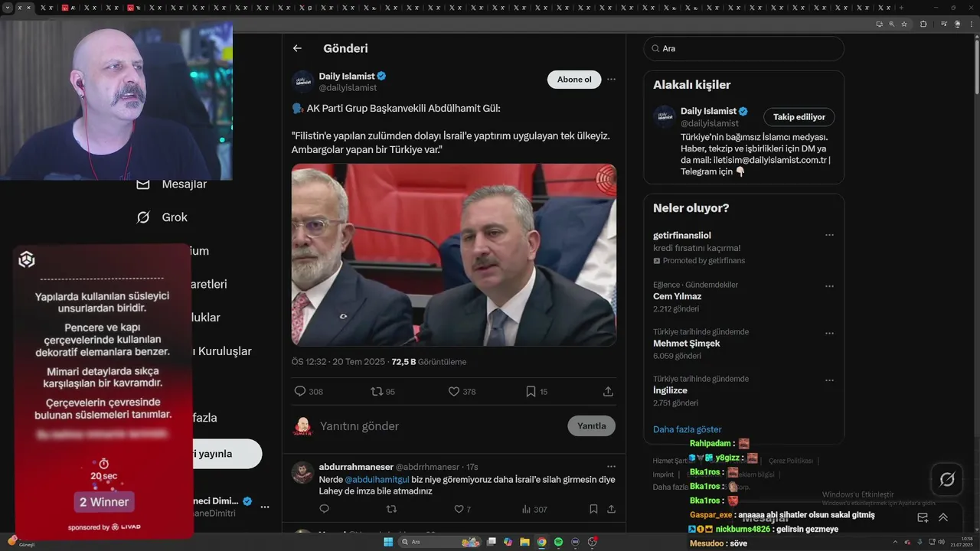
Task: Bookmark this page with Chrome's star icon
Action: [904, 24]
